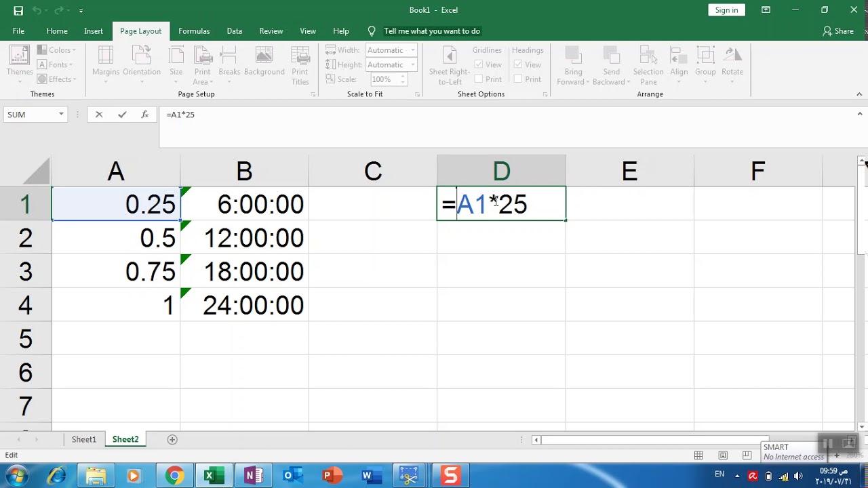Toggle Headings Print checkbox
868x488 pixels.
point(518,79)
